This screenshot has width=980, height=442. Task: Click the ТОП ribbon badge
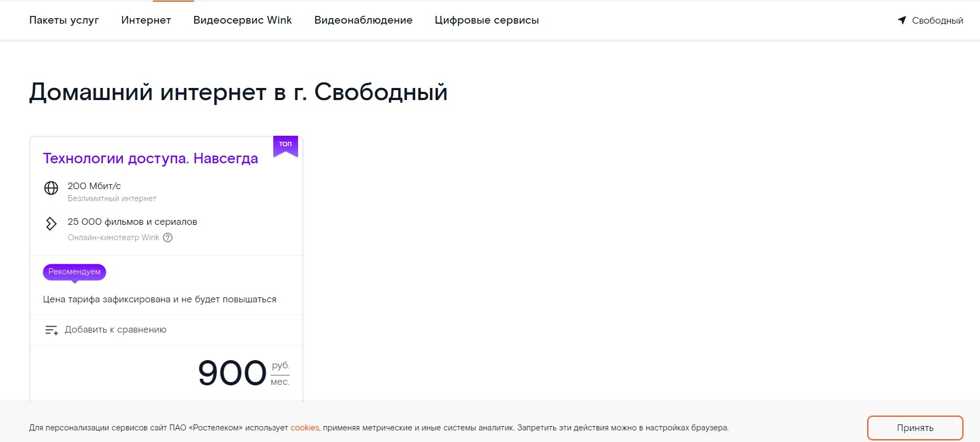tap(285, 146)
